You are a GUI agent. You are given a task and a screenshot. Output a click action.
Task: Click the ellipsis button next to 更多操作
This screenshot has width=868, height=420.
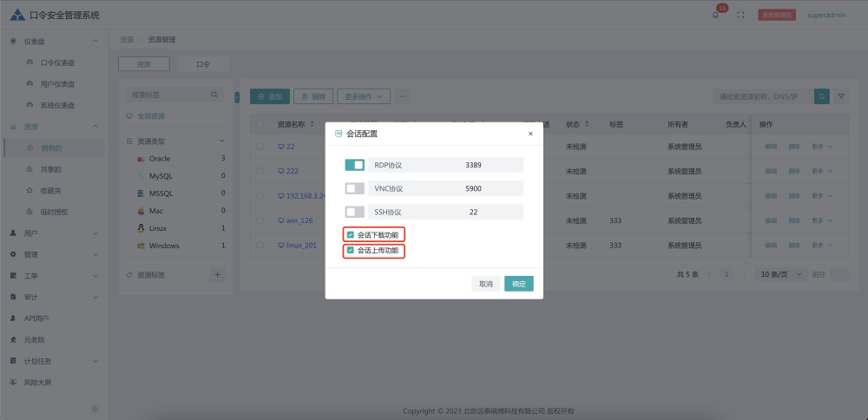[x=403, y=96]
